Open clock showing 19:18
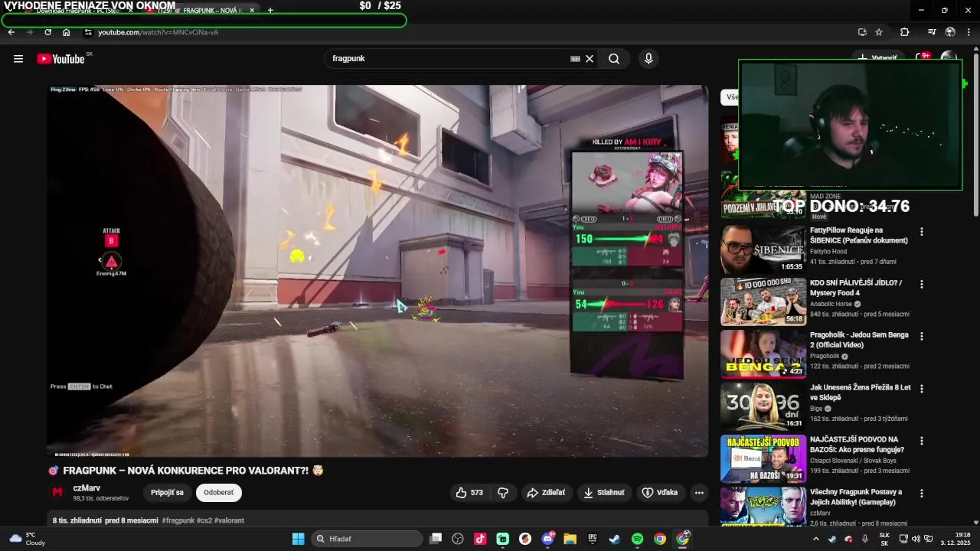The width and height of the screenshot is (980, 551). pyautogui.click(x=956, y=539)
